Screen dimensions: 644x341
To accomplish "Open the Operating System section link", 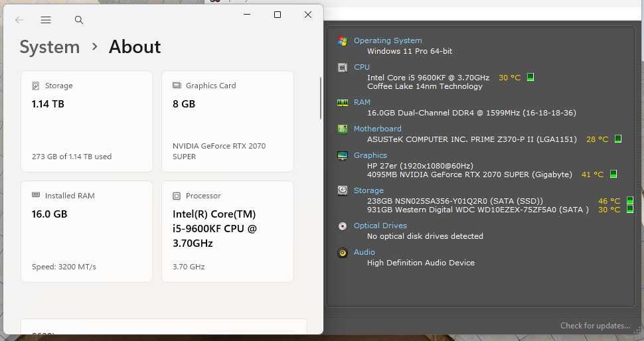I will 388,40.
